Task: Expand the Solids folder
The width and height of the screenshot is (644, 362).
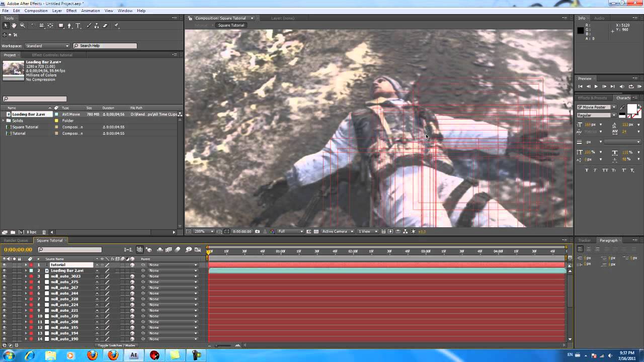Action: click(x=3, y=121)
